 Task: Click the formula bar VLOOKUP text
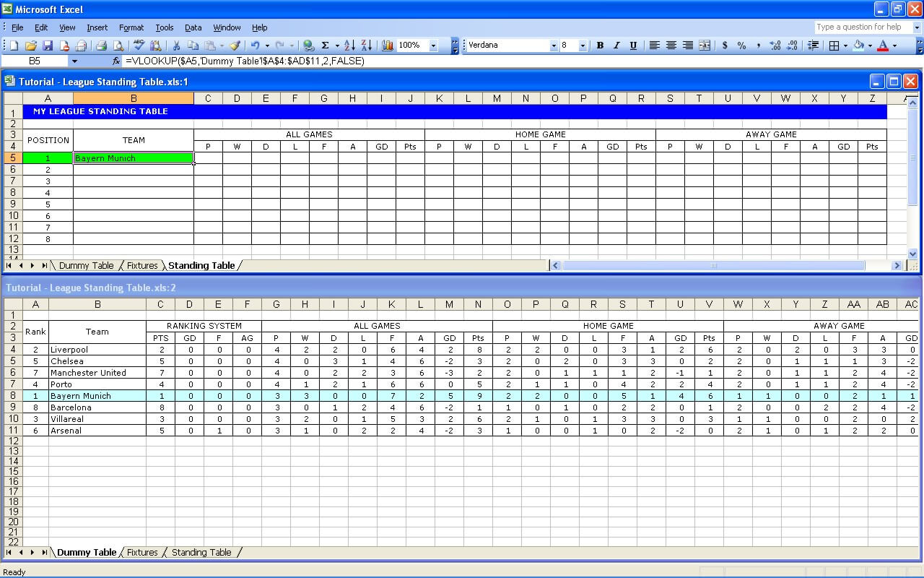(245, 61)
